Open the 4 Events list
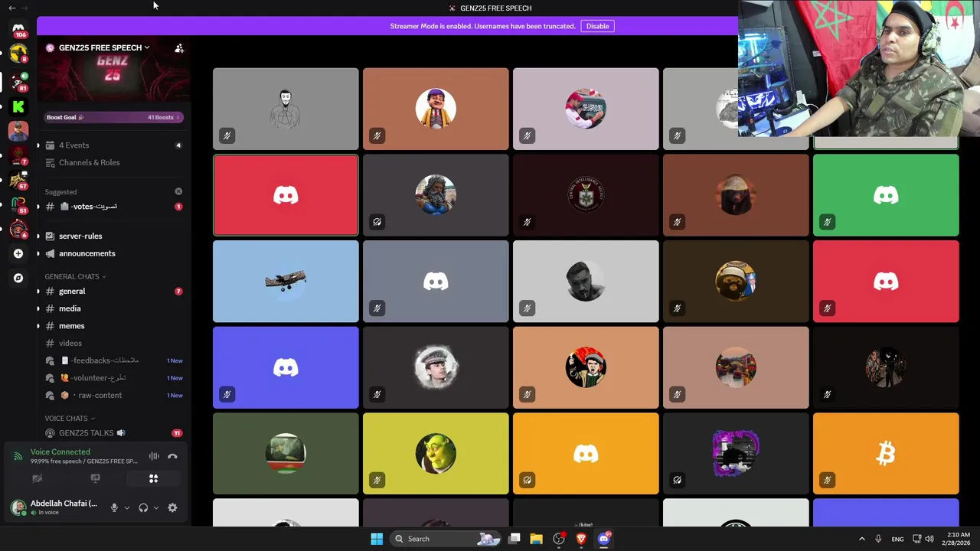 coord(113,145)
